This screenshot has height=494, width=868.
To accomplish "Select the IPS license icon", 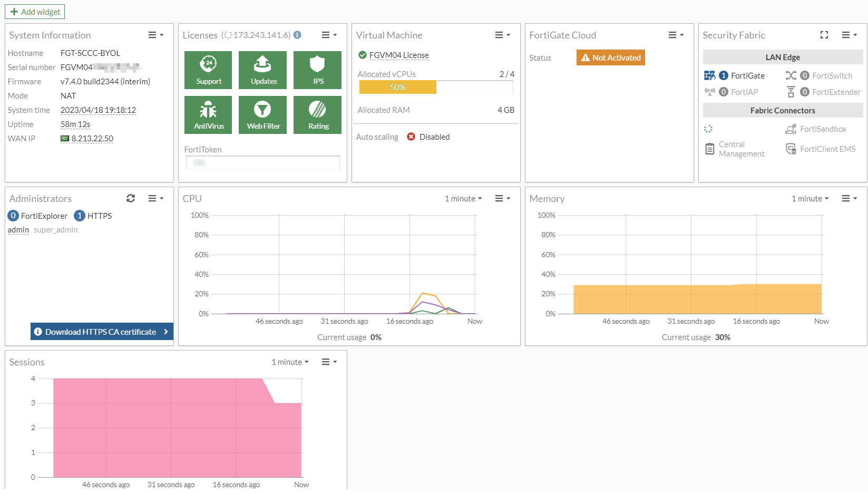I will click(317, 70).
